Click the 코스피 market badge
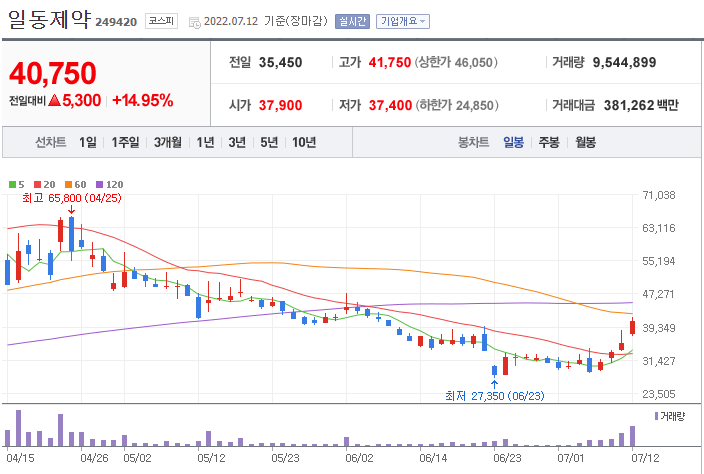 (161, 21)
